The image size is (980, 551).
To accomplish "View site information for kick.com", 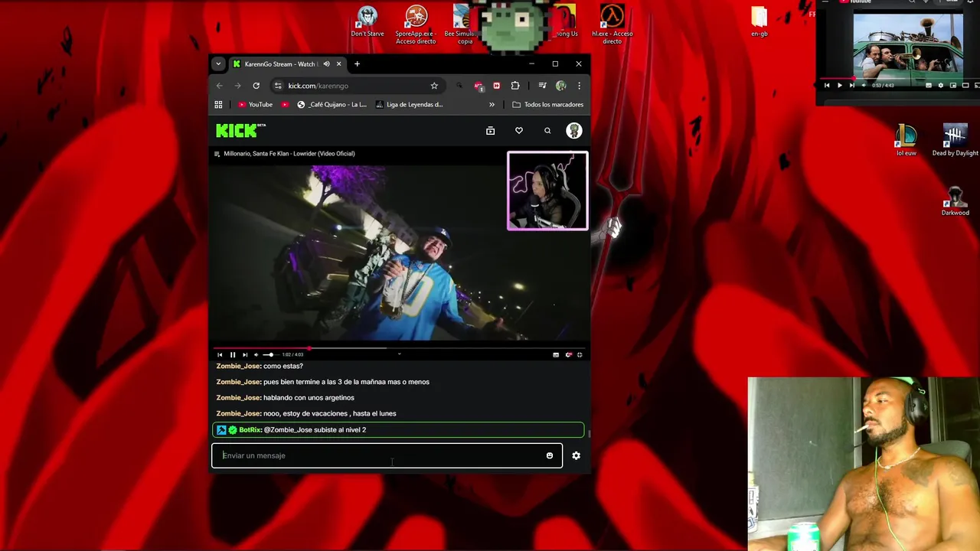I will tap(278, 86).
